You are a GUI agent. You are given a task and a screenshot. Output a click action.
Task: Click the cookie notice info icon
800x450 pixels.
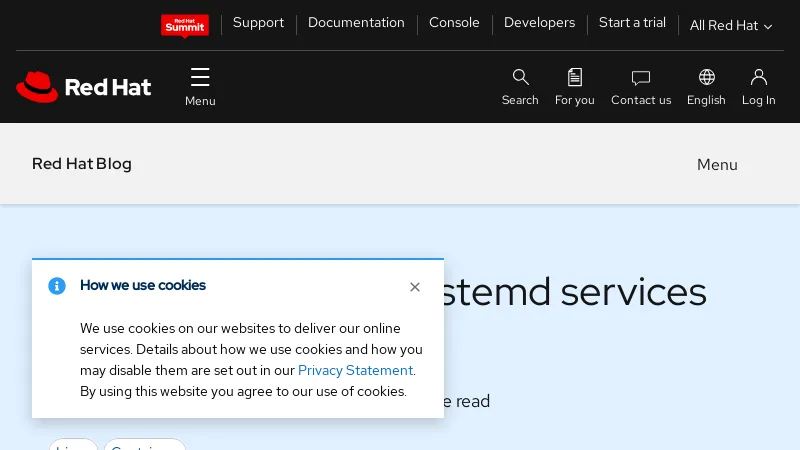(57, 286)
